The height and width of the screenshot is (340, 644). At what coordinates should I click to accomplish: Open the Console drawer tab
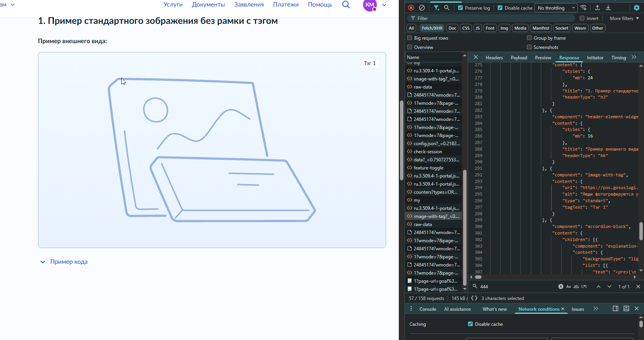click(x=428, y=309)
